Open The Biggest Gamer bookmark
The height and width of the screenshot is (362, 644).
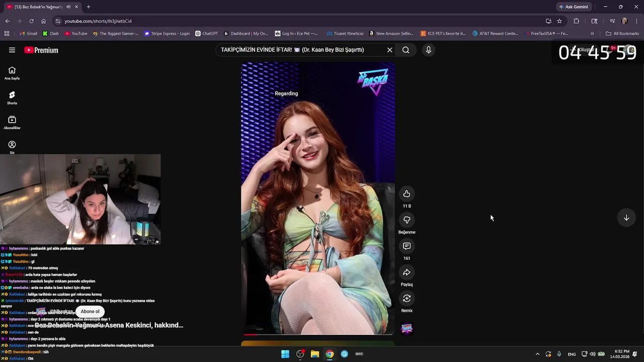tap(116, 34)
